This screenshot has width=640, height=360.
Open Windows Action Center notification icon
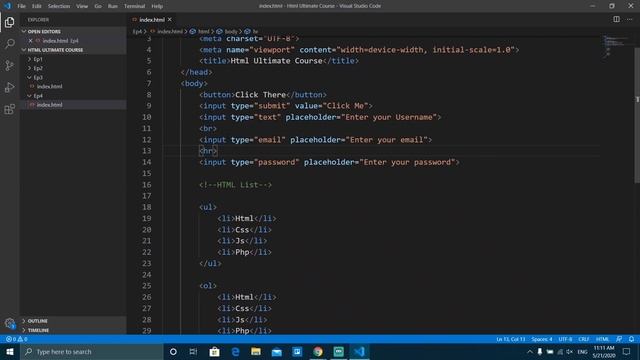pyautogui.click(x=627, y=351)
